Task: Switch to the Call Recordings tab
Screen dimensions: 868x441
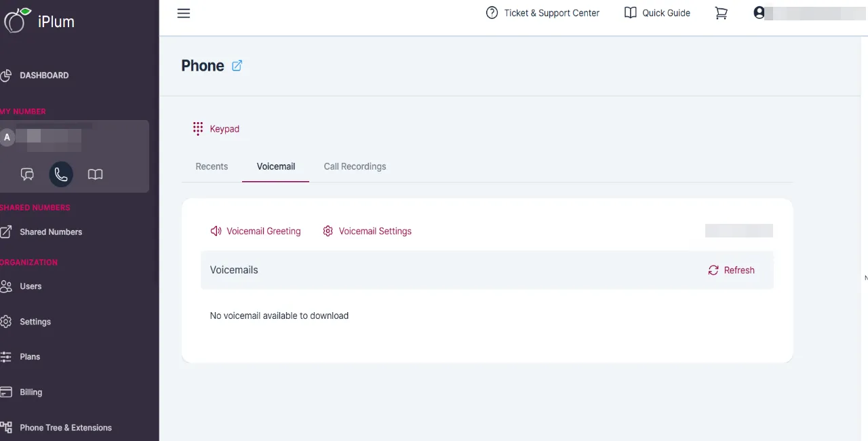Action: (x=355, y=166)
